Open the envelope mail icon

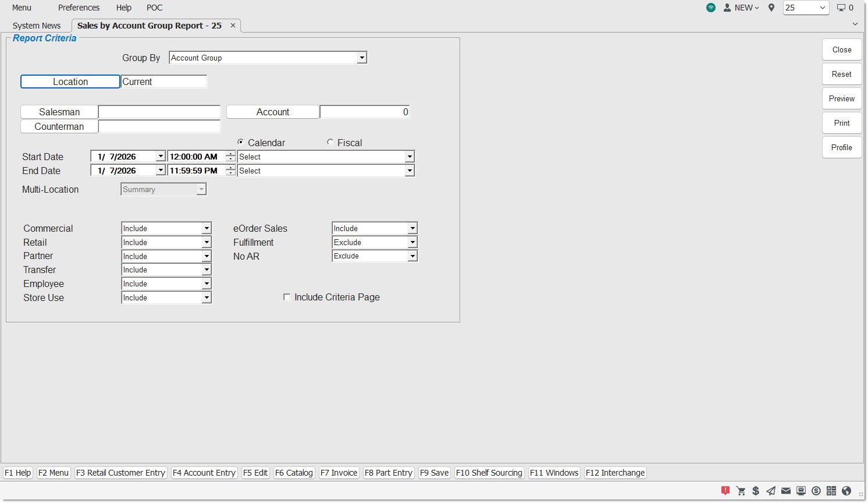coord(786,491)
